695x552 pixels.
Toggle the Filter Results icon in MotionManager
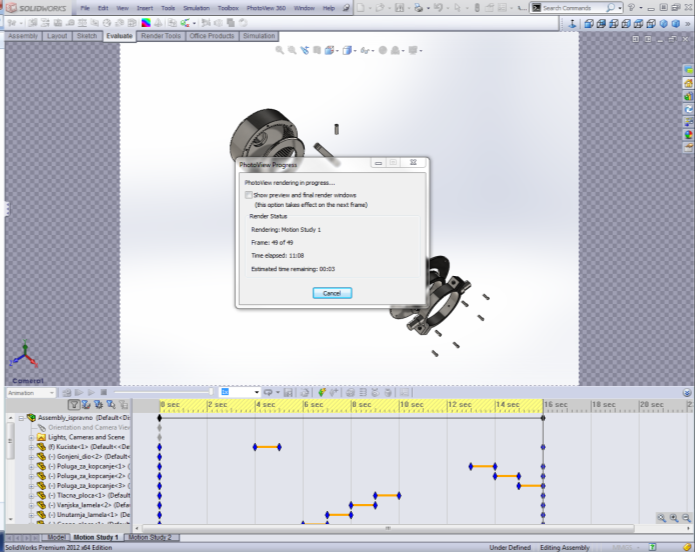[124, 404]
